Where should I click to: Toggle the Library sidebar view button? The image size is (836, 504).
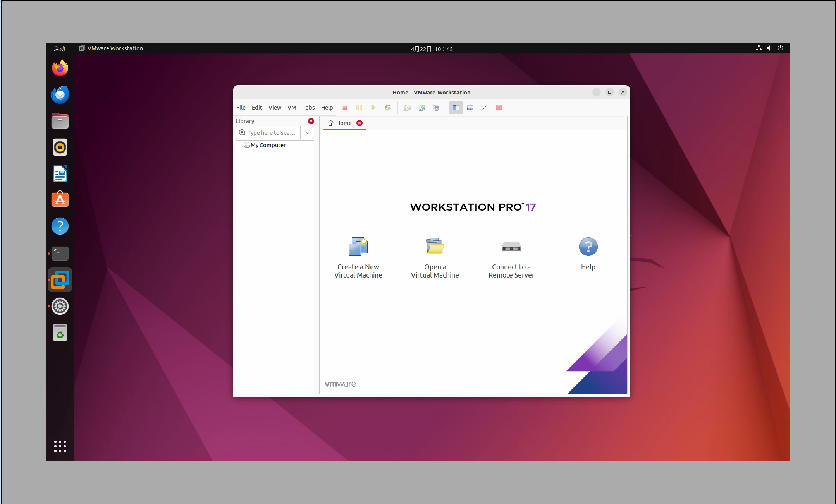[456, 108]
